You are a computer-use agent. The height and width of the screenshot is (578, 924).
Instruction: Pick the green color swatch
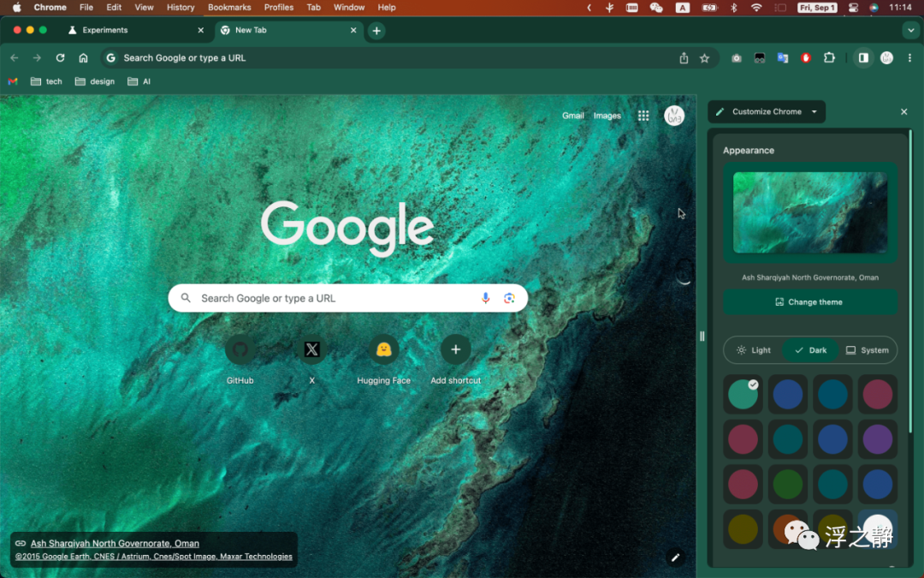pos(788,484)
